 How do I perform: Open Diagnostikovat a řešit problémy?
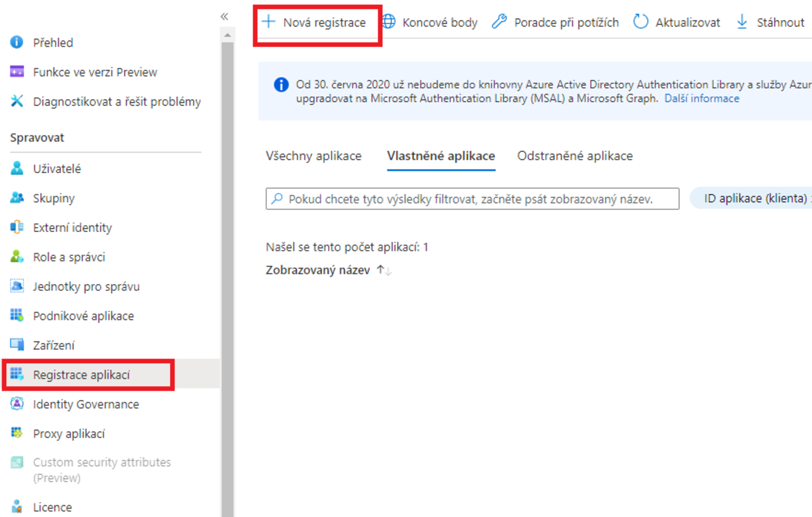point(116,101)
